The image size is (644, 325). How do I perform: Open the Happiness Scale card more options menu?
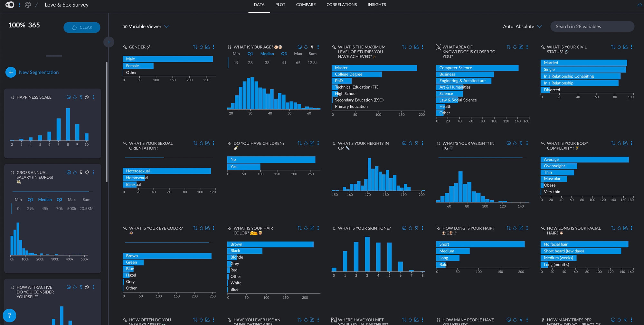point(93,97)
